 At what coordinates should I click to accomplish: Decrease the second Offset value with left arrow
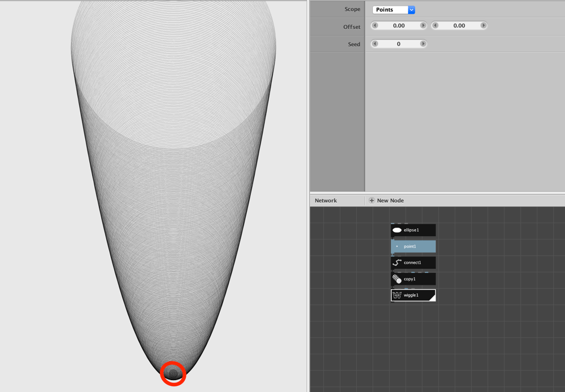(435, 25)
